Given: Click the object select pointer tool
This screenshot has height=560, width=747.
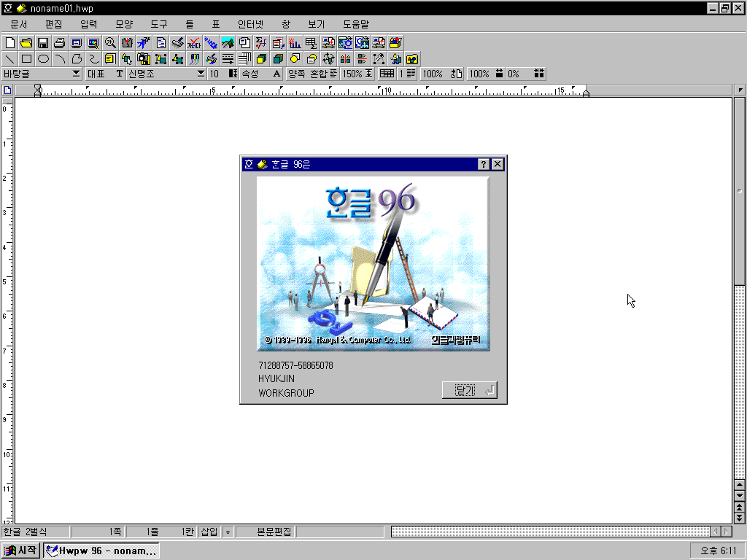Looking at the screenshot, I should point(127,59).
